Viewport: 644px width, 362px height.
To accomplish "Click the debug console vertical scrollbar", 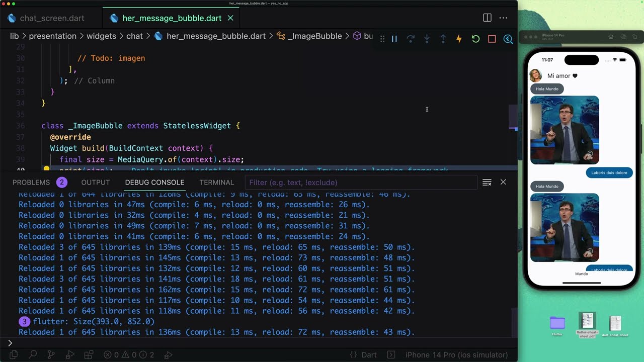I will click(x=514, y=322).
